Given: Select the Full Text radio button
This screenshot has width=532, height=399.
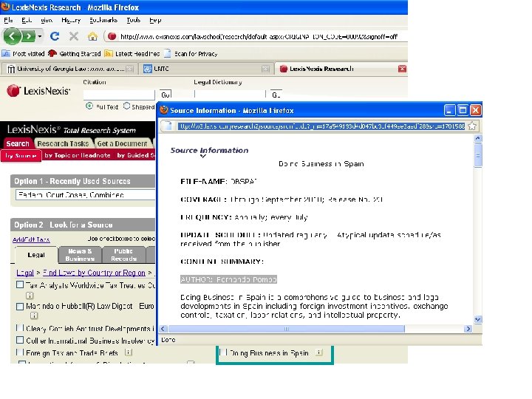Looking at the screenshot, I should pyautogui.click(x=89, y=106).
